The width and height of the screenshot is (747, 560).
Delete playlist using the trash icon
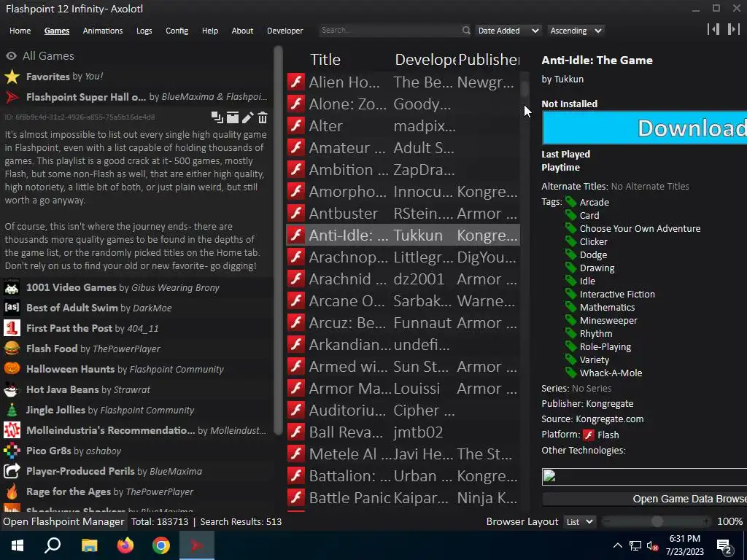click(263, 117)
